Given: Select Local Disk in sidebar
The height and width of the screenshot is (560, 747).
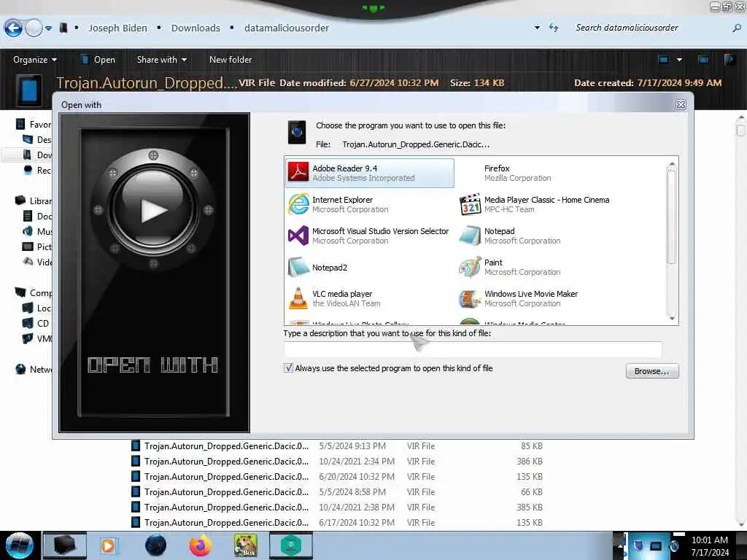Looking at the screenshot, I should tap(37, 308).
